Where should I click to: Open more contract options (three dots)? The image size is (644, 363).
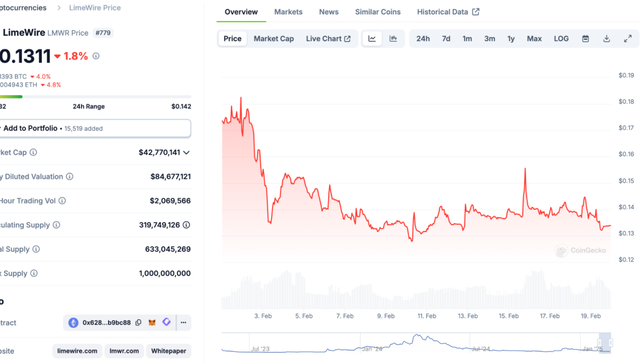click(x=183, y=322)
